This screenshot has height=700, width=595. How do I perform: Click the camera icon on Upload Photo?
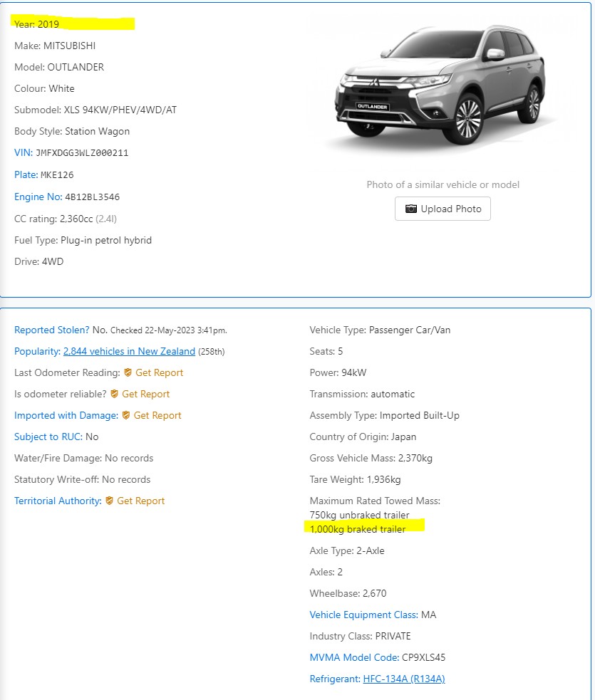(x=410, y=209)
